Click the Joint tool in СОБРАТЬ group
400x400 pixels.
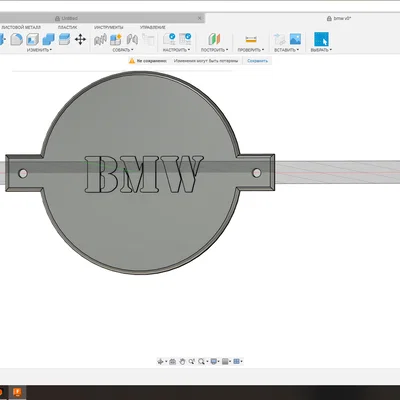(x=100, y=39)
